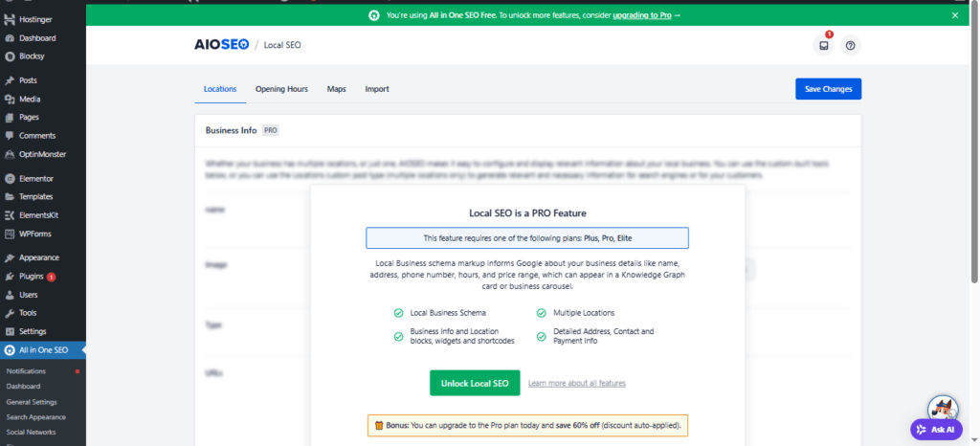Open the Media icon
Image resolution: width=980 pixels, height=446 pixels.
[x=10, y=99]
